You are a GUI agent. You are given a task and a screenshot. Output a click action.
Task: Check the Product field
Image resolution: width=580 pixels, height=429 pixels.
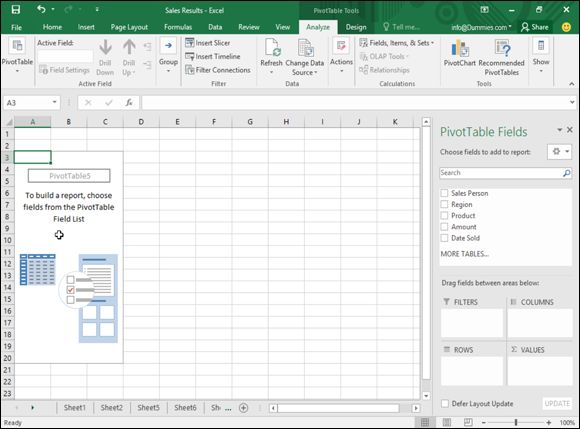point(444,216)
